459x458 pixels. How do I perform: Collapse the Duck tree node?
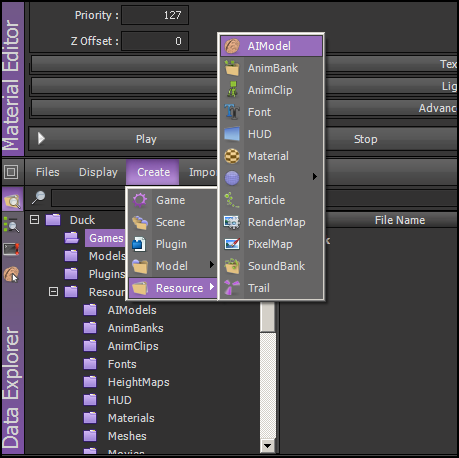[x=34, y=220]
